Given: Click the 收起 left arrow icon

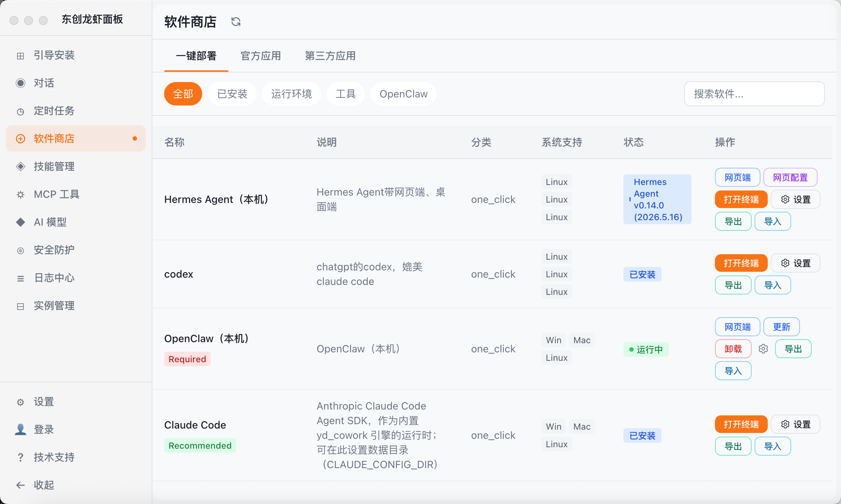Looking at the screenshot, I should point(21,485).
